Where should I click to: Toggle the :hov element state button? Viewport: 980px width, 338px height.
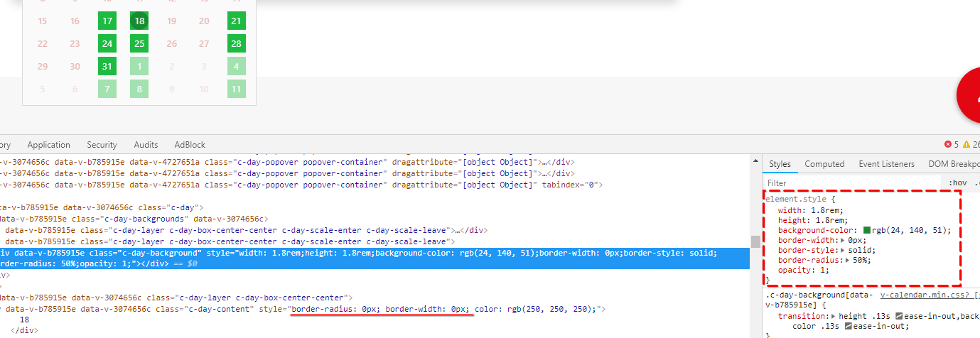(x=957, y=182)
